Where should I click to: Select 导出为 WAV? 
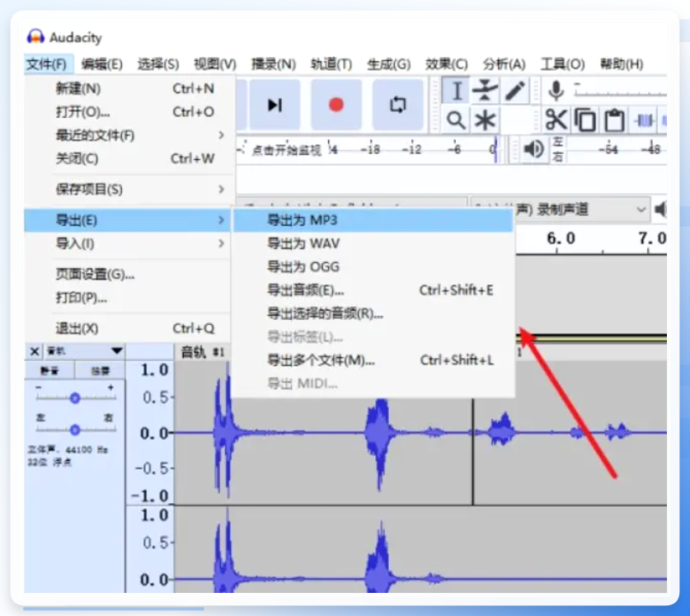[373, 243]
